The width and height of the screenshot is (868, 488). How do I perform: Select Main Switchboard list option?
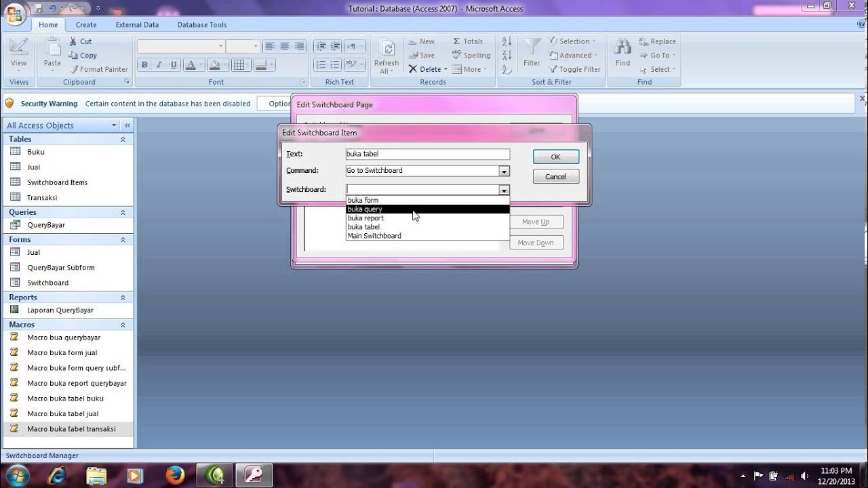427,236
